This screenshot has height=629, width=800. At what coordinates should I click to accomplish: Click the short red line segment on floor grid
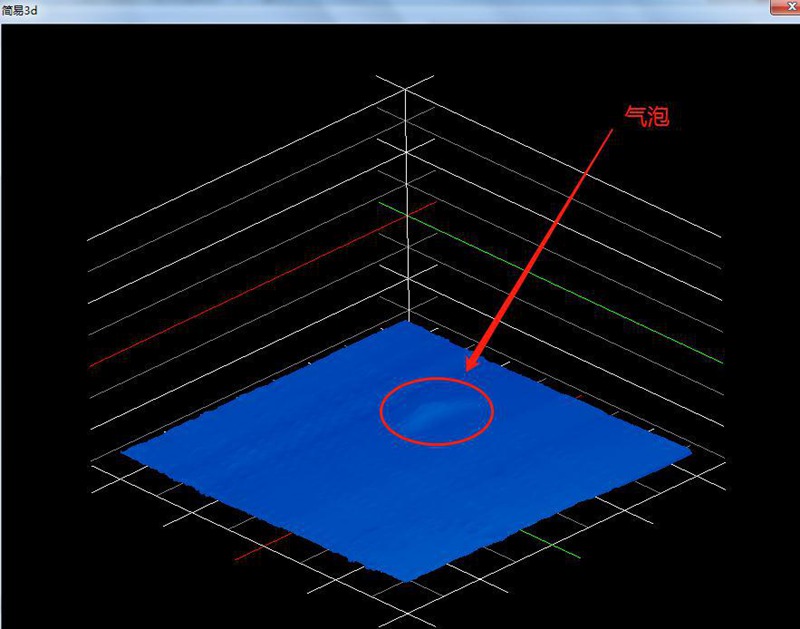tap(262, 547)
